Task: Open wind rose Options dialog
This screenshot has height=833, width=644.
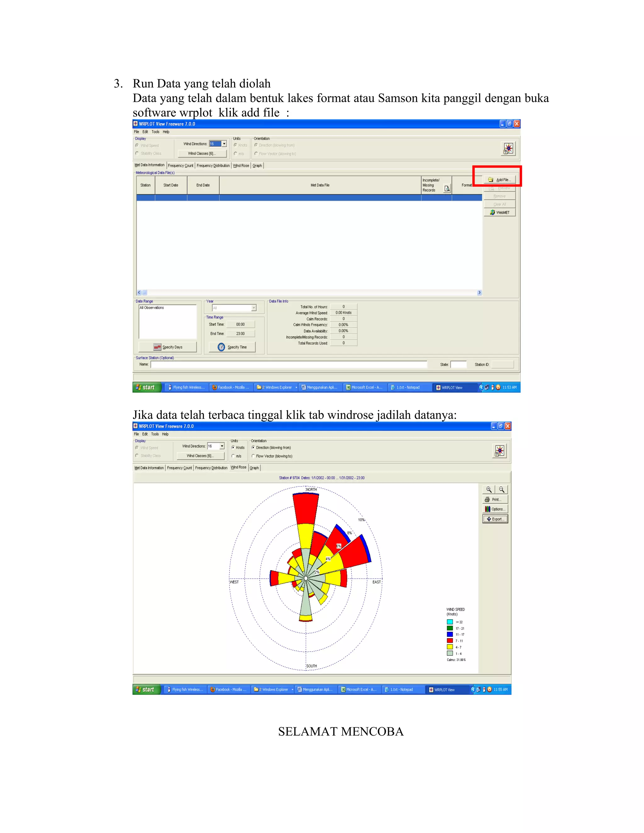Action: click(495, 509)
